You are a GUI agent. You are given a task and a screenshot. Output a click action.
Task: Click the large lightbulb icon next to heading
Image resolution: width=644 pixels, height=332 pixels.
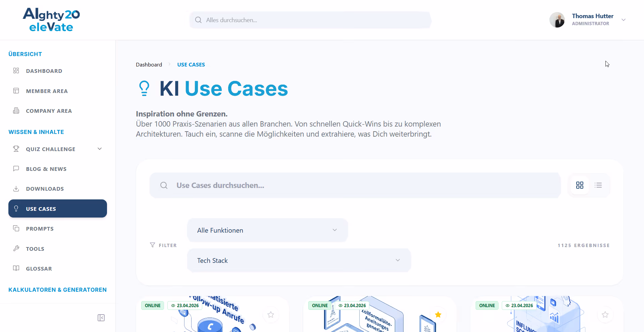tap(144, 89)
